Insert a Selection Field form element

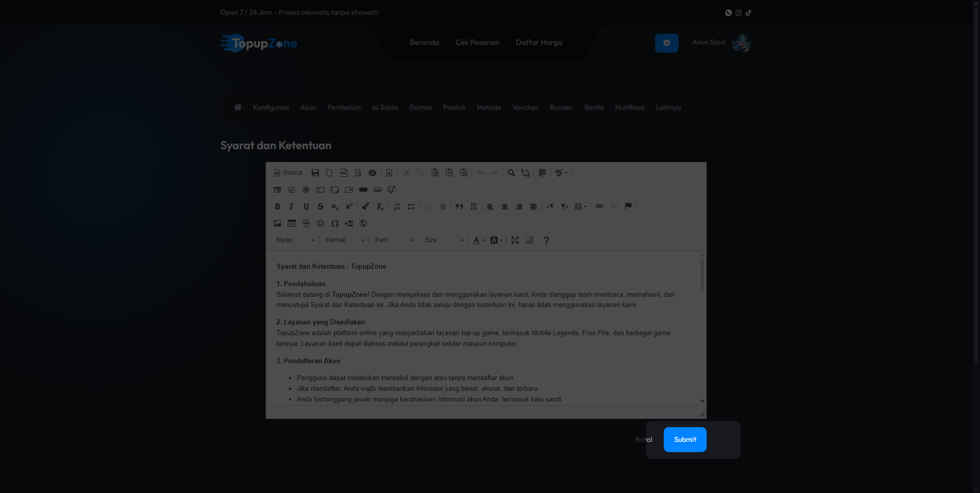(x=349, y=190)
